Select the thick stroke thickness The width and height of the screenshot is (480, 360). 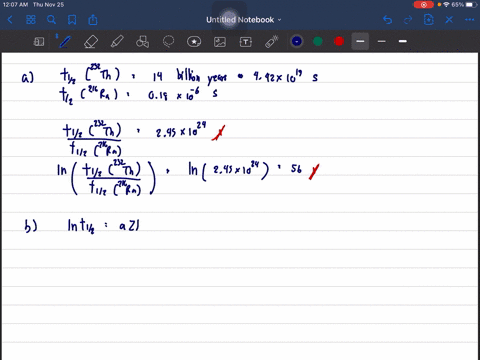pos(403,41)
